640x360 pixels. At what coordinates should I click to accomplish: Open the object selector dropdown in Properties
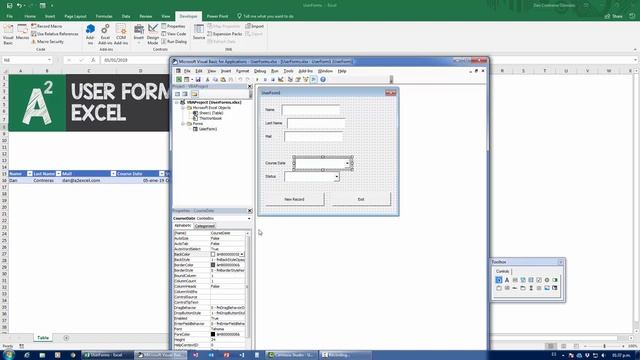(x=249, y=219)
